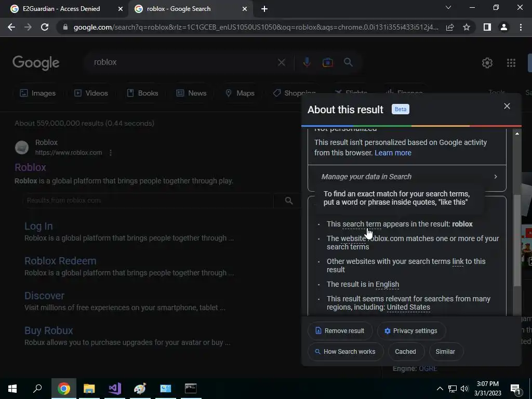Switch to the Images search filter
The height and width of the screenshot is (399, 532).
click(37, 93)
